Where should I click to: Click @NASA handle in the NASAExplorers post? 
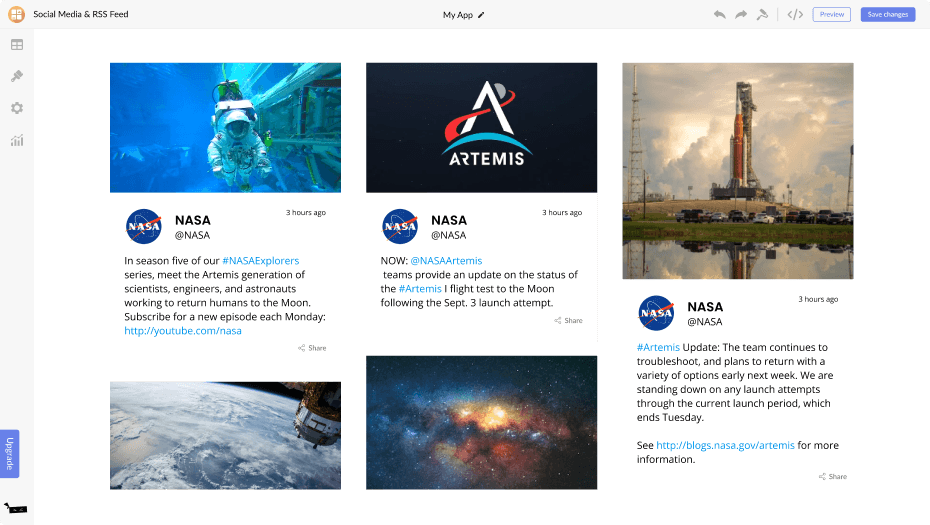pos(192,236)
